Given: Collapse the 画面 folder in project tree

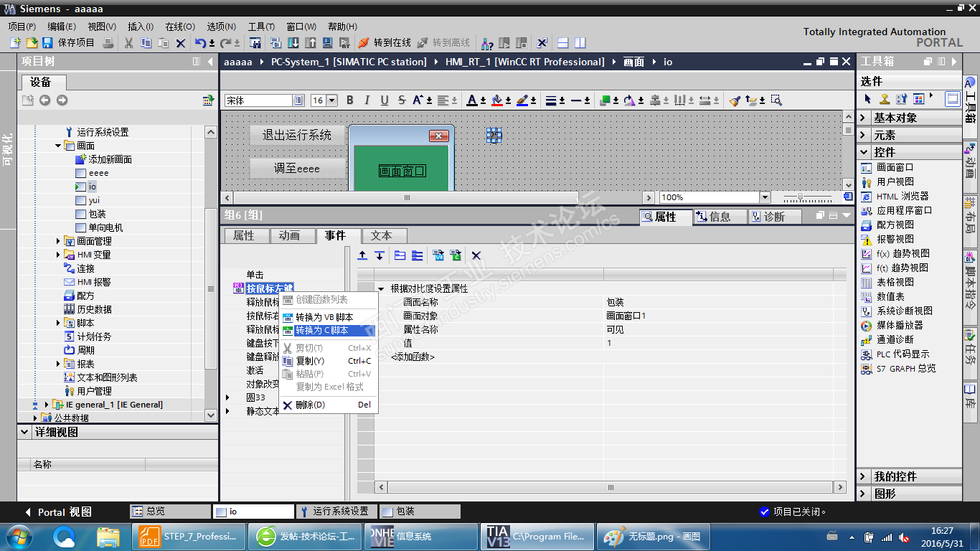Looking at the screenshot, I should click(x=58, y=146).
